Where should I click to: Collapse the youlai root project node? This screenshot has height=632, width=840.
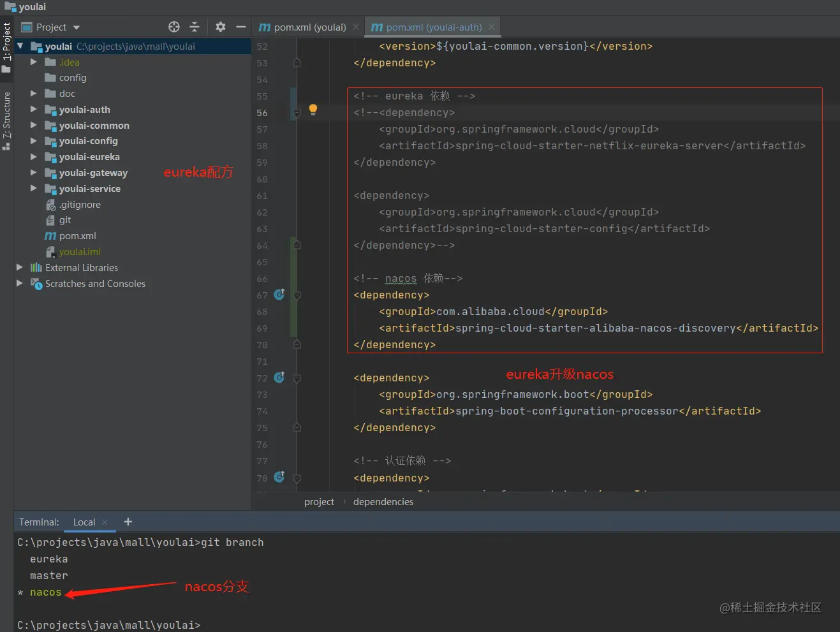coord(20,46)
